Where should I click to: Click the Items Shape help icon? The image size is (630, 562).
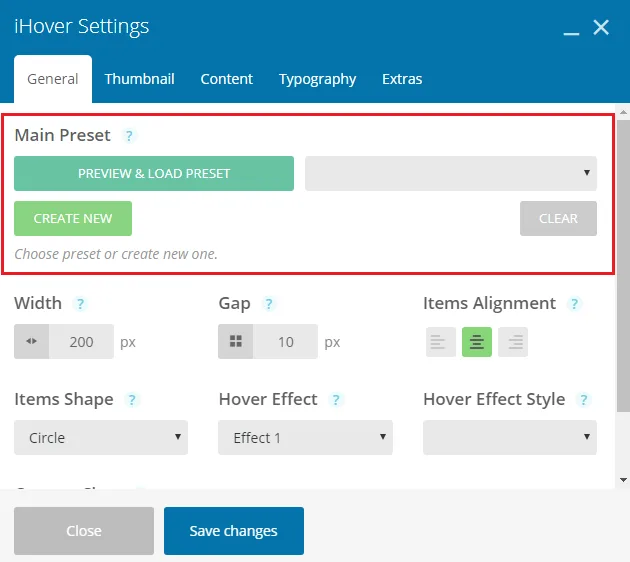131,400
